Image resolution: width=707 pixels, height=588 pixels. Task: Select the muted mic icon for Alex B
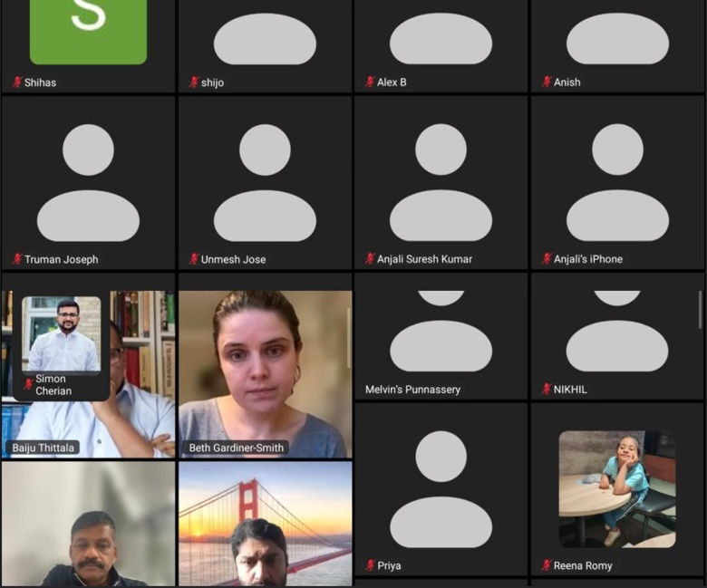370,82
